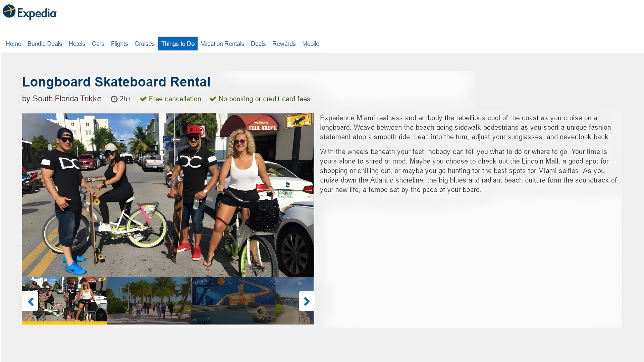
Task: Open the Flights page
Action: pyautogui.click(x=119, y=44)
